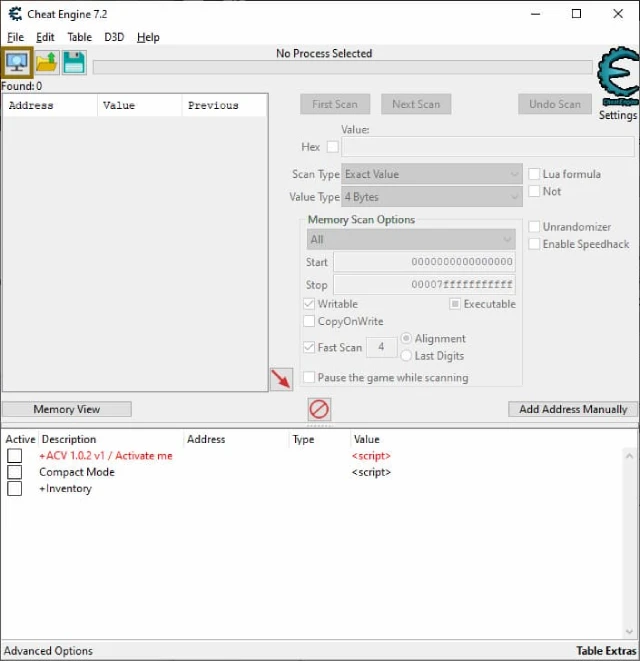Click the Fast Scan alignment value field
Screen dimensions: 640x661
[x=382, y=347]
